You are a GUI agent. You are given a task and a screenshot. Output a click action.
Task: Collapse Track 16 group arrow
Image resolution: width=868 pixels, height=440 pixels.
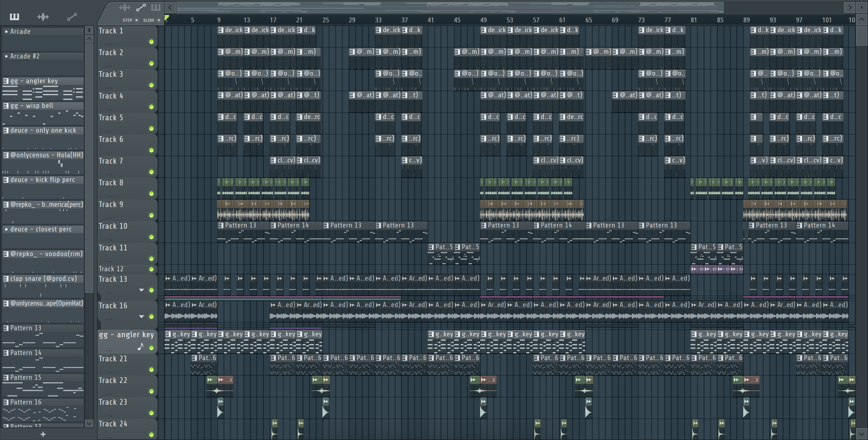point(142,317)
